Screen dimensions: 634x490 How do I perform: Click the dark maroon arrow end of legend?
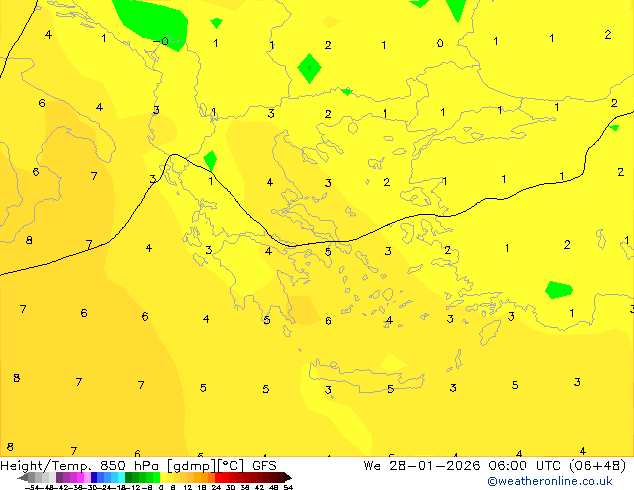coord(288,478)
